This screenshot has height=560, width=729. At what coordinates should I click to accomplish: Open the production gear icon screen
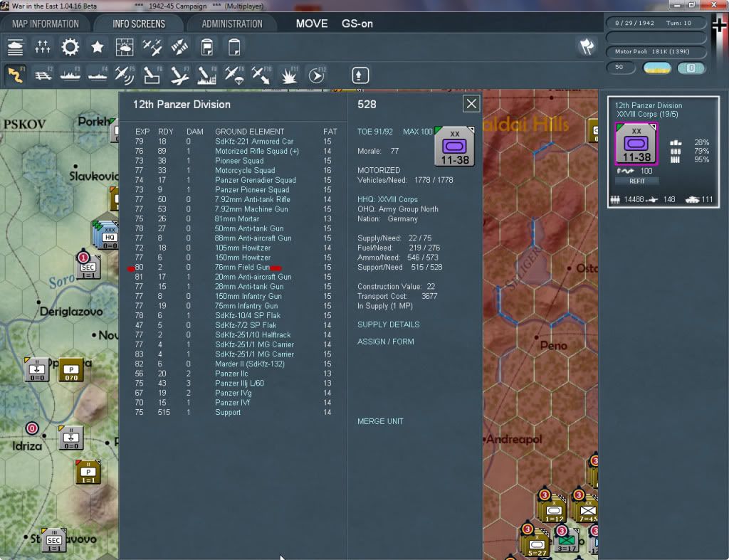coord(70,48)
